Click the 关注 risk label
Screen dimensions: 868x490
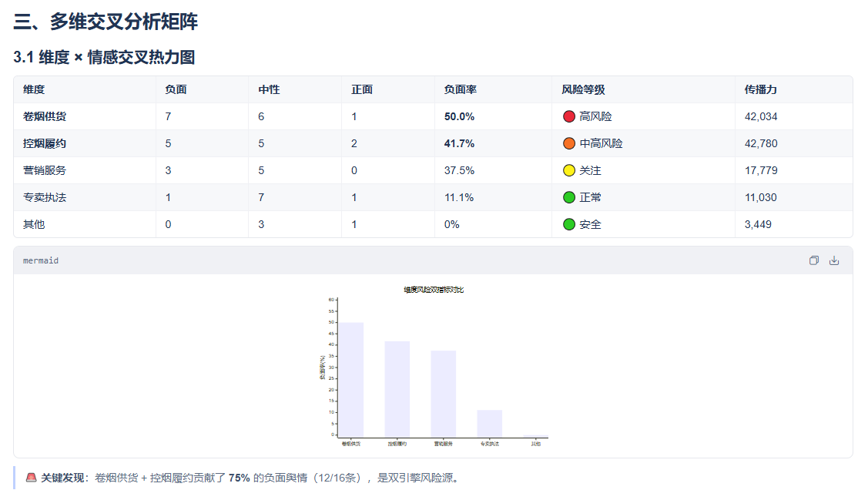click(590, 170)
